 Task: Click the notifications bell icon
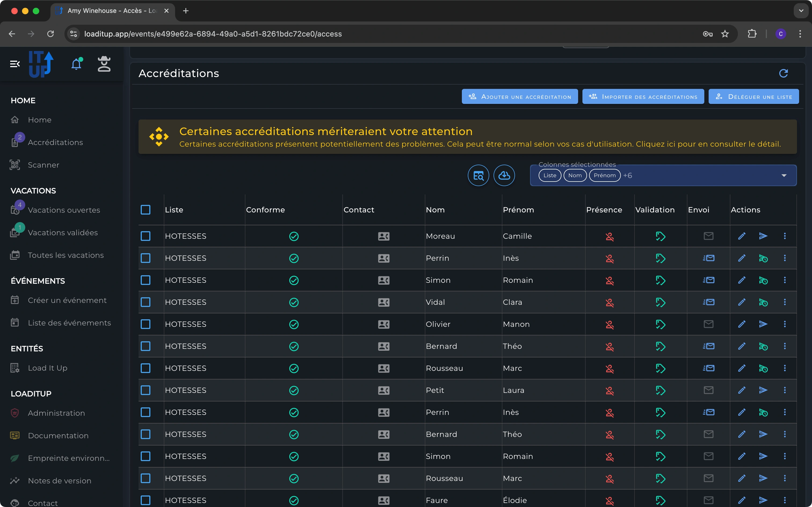click(x=77, y=64)
